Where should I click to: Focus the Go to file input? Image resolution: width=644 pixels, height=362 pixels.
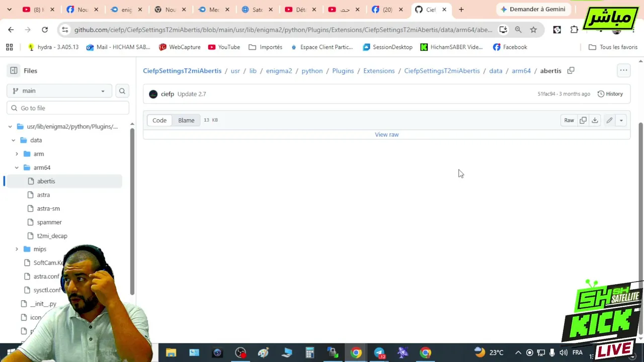(68, 108)
